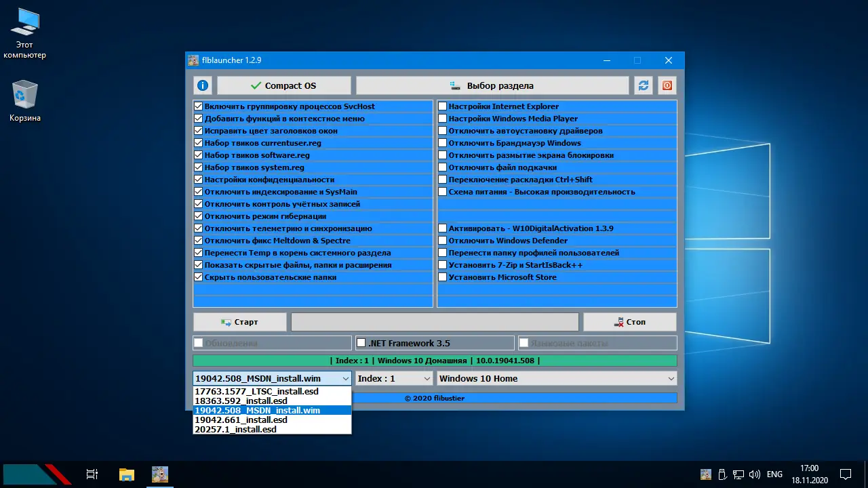Click the empty progress bar beside Старт
Viewport: 868px width, 488px height.
pos(435,322)
